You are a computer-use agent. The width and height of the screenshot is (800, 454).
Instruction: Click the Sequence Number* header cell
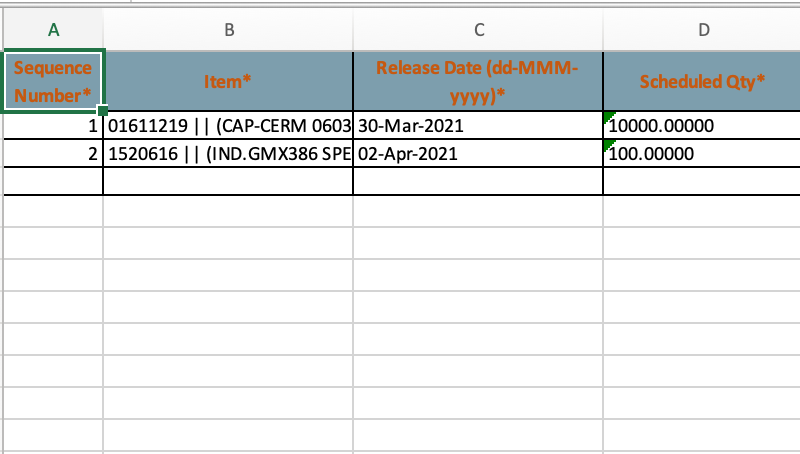(53, 81)
